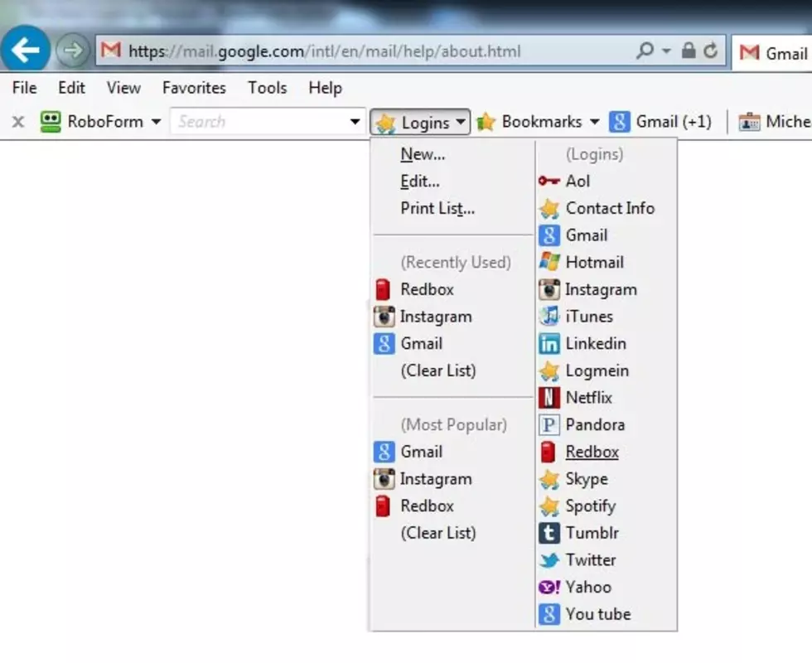This screenshot has width=812, height=663.
Task: Click the refresh icon in address bar
Action: [711, 51]
